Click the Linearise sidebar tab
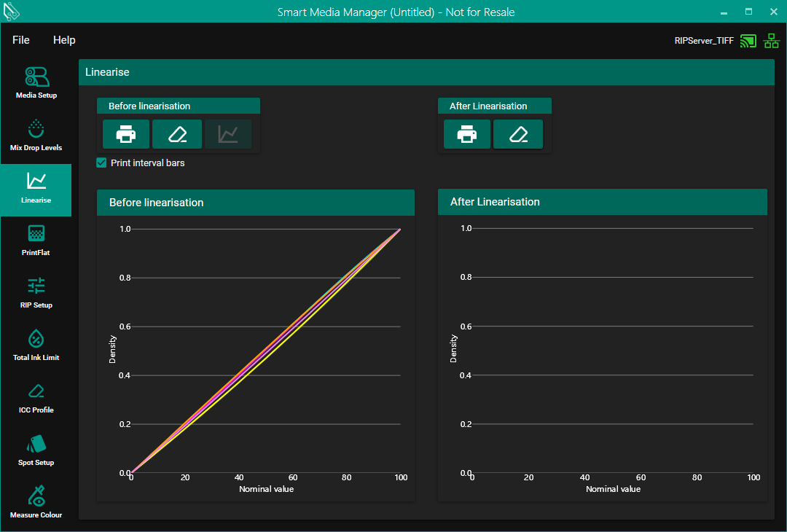The height and width of the screenshot is (532, 787). pos(36,188)
